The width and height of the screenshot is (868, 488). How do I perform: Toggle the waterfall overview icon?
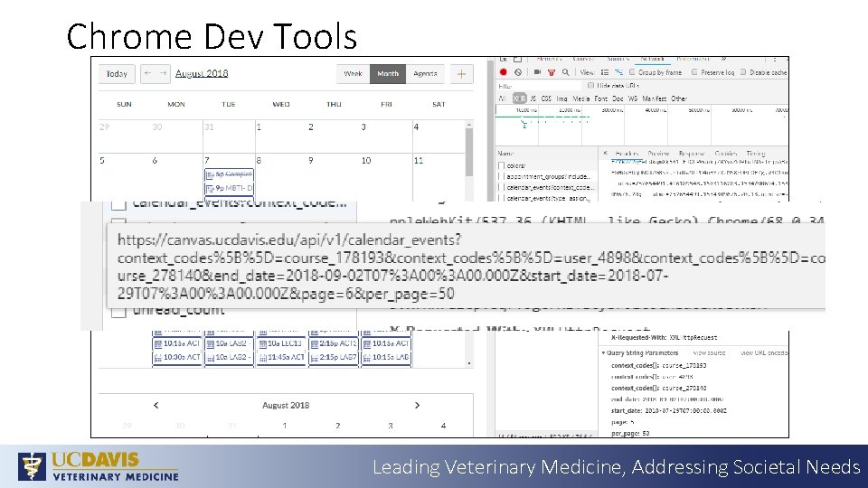point(618,72)
